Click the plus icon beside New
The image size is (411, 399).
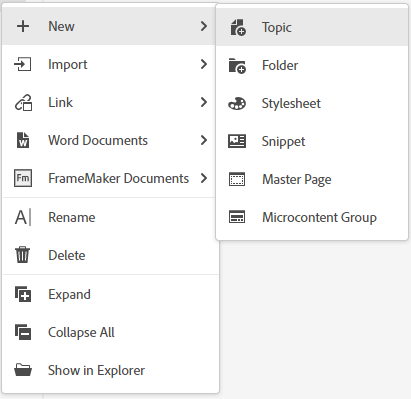[x=23, y=26]
